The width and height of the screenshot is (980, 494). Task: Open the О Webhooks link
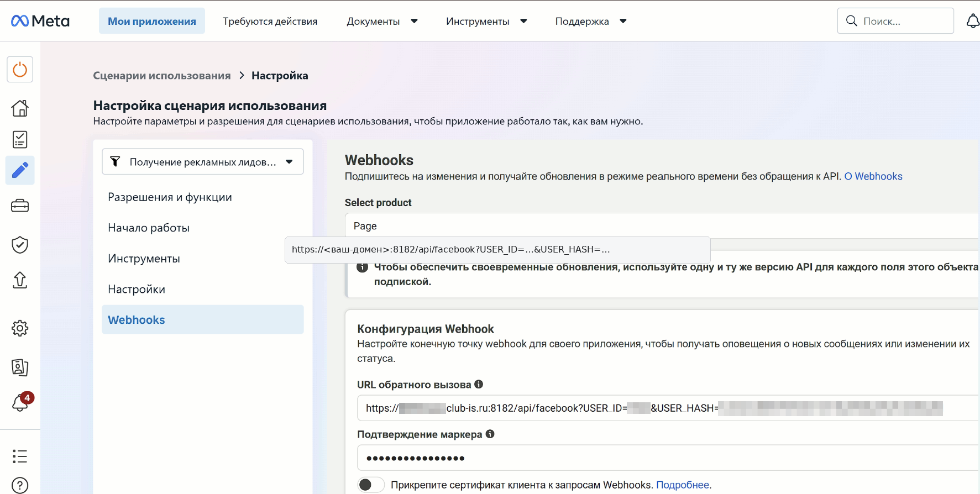point(873,176)
